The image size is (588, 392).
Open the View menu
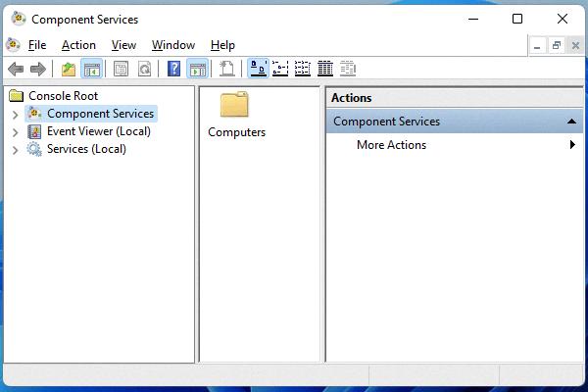click(x=123, y=45)
